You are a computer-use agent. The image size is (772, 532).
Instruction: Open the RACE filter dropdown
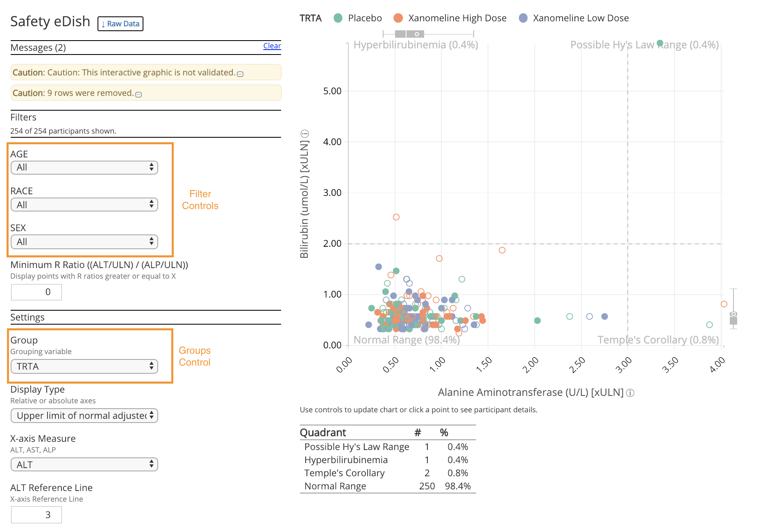click(x=84, y=204)
